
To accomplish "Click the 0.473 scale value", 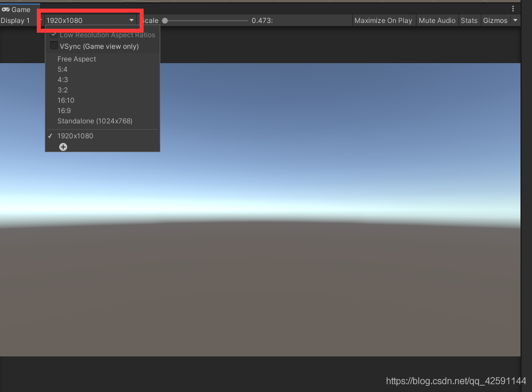I will tap(262, 21).
